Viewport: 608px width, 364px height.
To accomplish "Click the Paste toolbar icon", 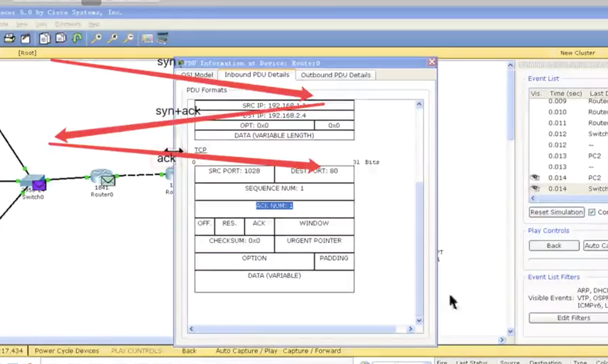I will coord(61,38).
